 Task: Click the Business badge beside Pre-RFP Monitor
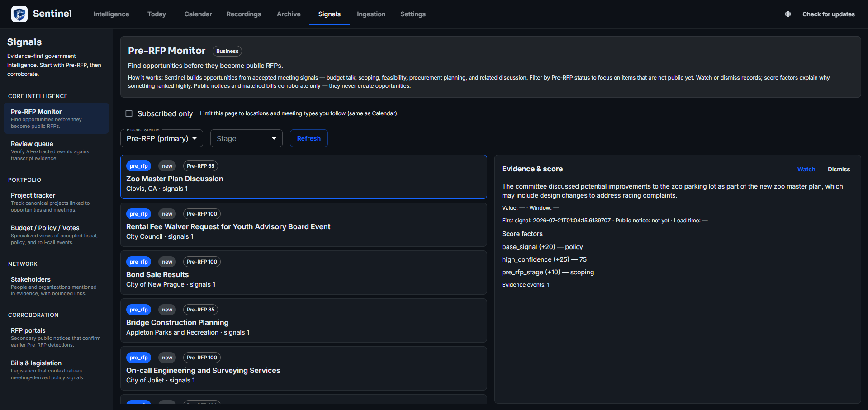click(x=228, y=51)
